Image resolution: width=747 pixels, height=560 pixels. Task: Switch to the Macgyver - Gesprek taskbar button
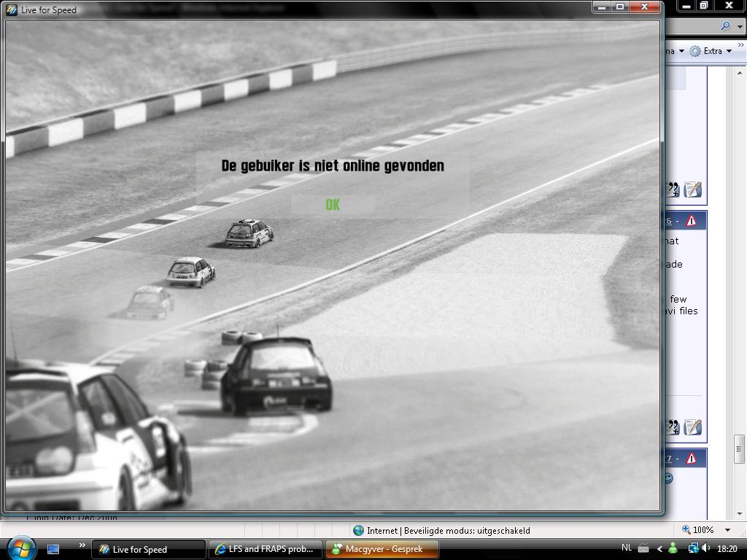[x=382, y=549]
